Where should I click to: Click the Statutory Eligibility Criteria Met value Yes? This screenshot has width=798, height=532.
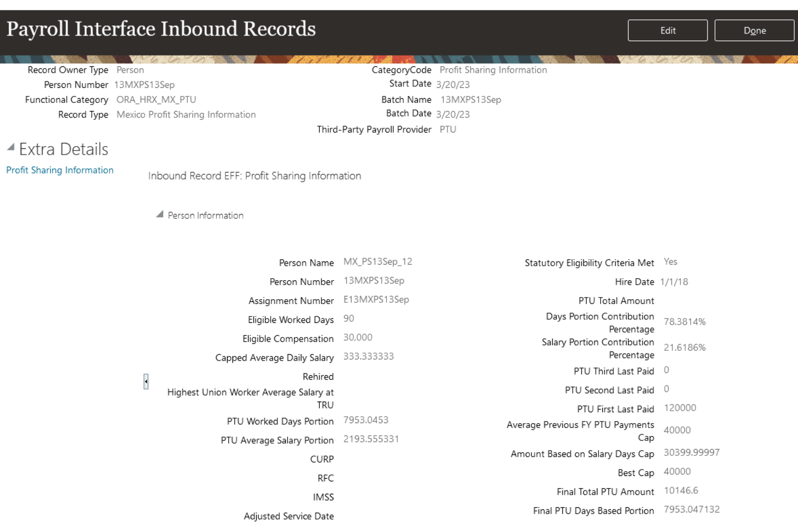coord(670,262)
